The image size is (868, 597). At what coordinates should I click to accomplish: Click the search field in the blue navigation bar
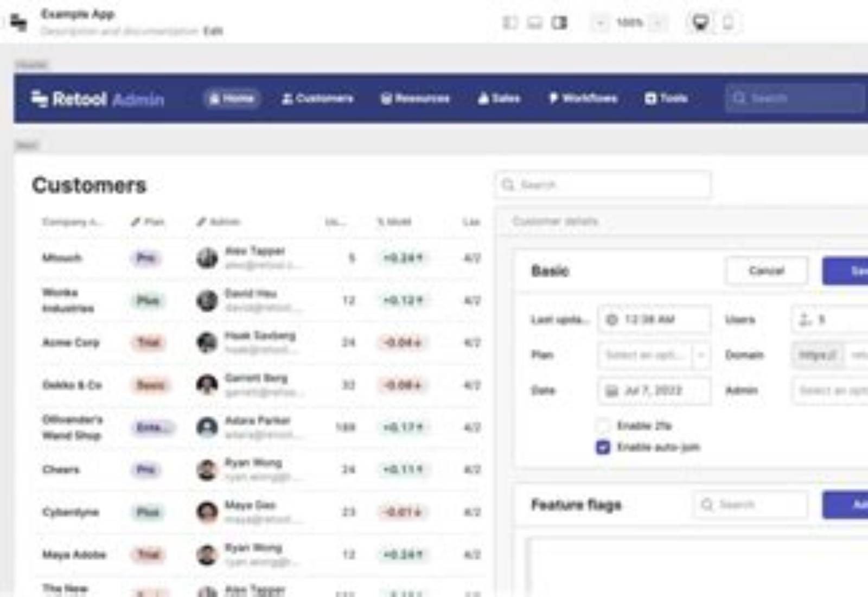pos(795,98)
